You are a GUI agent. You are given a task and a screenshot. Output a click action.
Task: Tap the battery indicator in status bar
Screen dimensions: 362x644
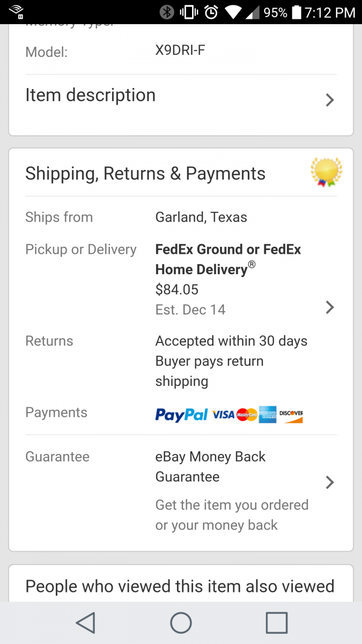[x=295, y=12]
